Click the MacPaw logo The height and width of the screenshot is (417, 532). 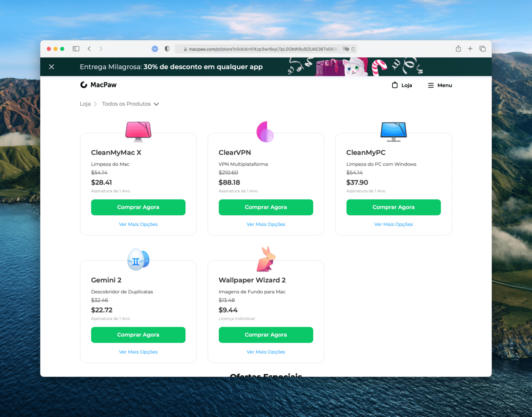[x=98, y=85]
